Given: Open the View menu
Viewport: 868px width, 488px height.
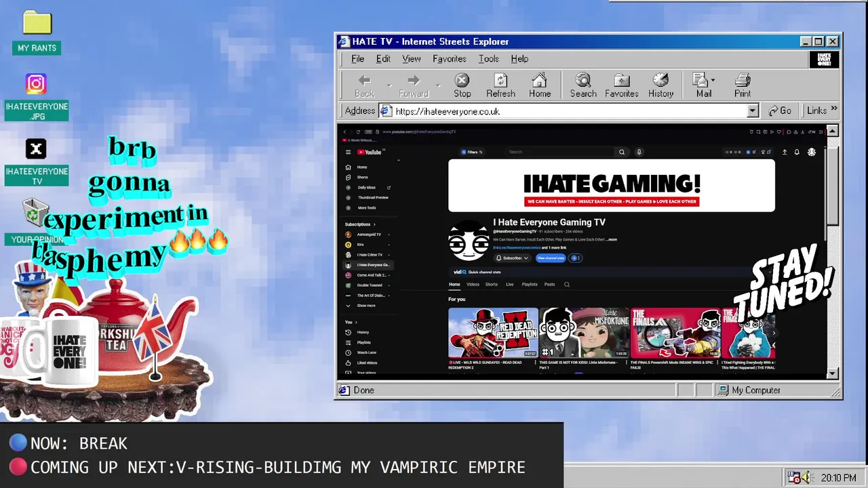Looking at the screenshot, I should pyautogui.click(x=411, y=59).
